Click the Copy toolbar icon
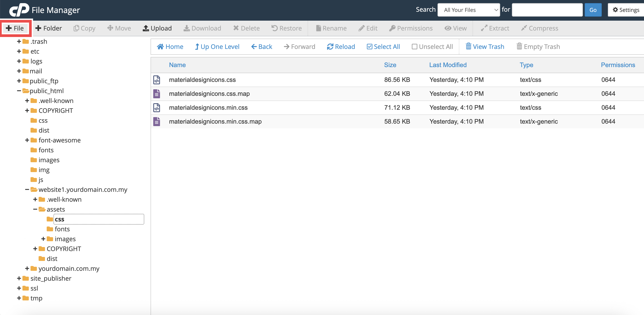644x315 pixels. 76,28
